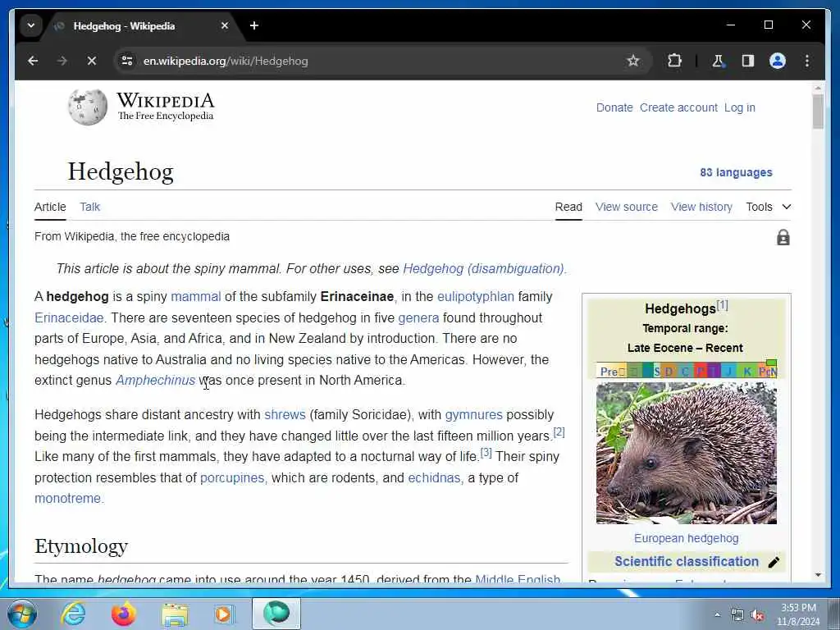This screenshot has width=840, height=630.
Task: Open Windows Media Player from taskbar
Action: point(223,614)
